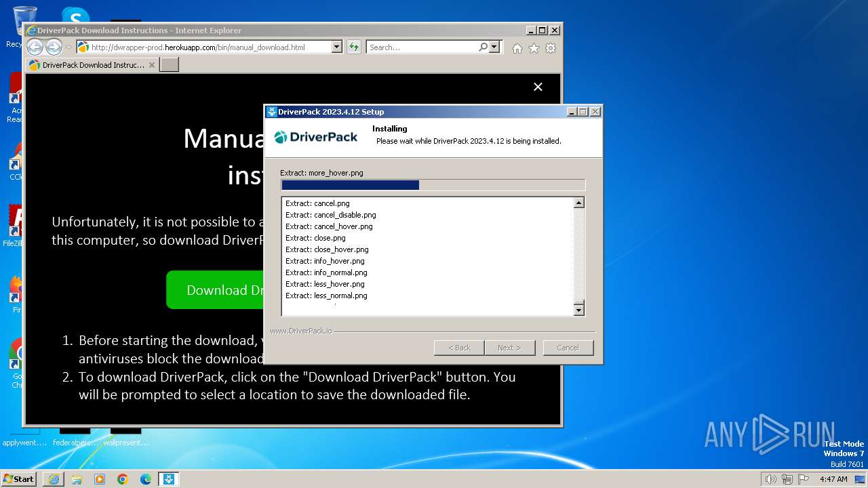Open a new blank tab
Screen dimensions: 868x488
click(169, 65)
